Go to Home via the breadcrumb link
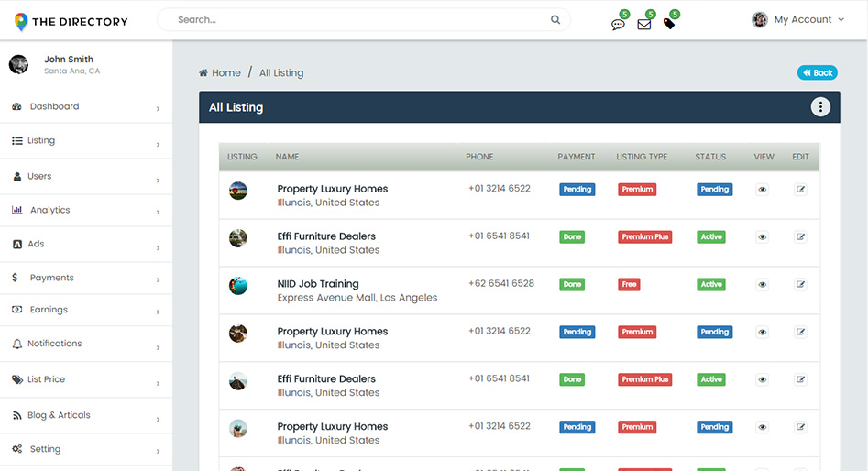Screen dimensions: 868x471 tap(225, 73)
